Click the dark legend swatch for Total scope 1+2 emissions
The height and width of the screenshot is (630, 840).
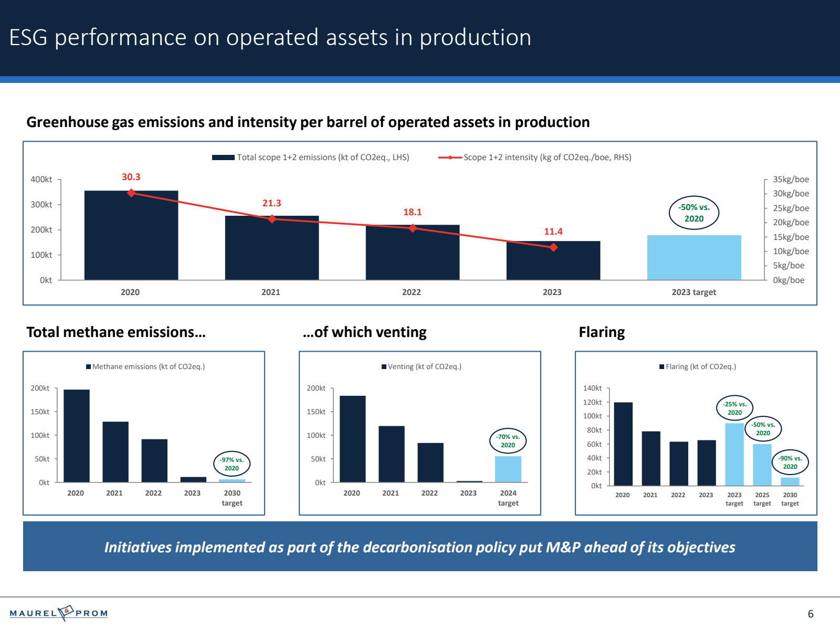pos(223,157)
